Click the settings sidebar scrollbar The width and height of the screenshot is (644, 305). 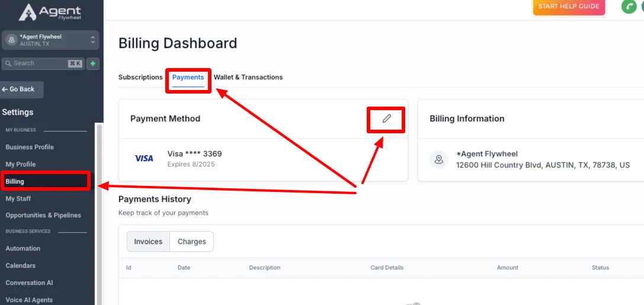tap(99, 213)
